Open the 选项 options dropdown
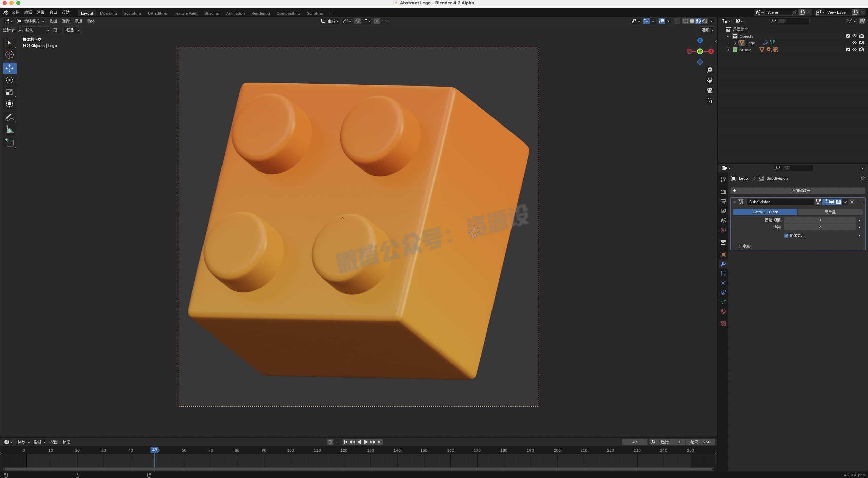The image size is (868, 478). [708, 30]
